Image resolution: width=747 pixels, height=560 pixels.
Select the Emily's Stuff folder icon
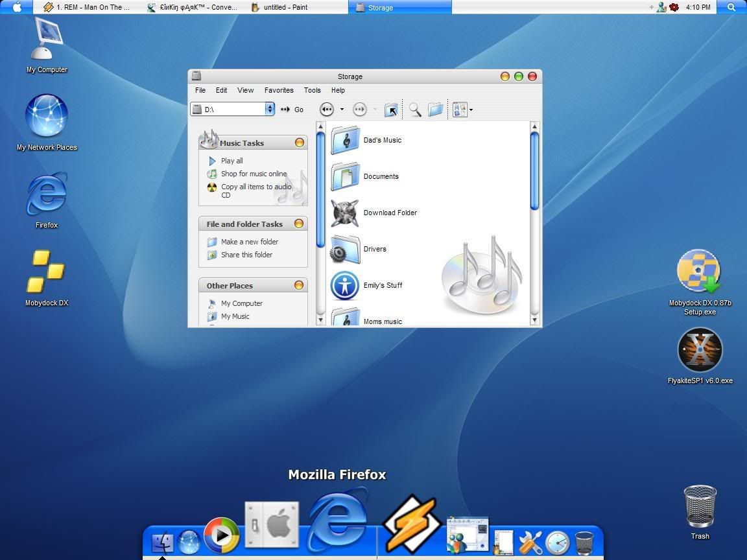345,286
